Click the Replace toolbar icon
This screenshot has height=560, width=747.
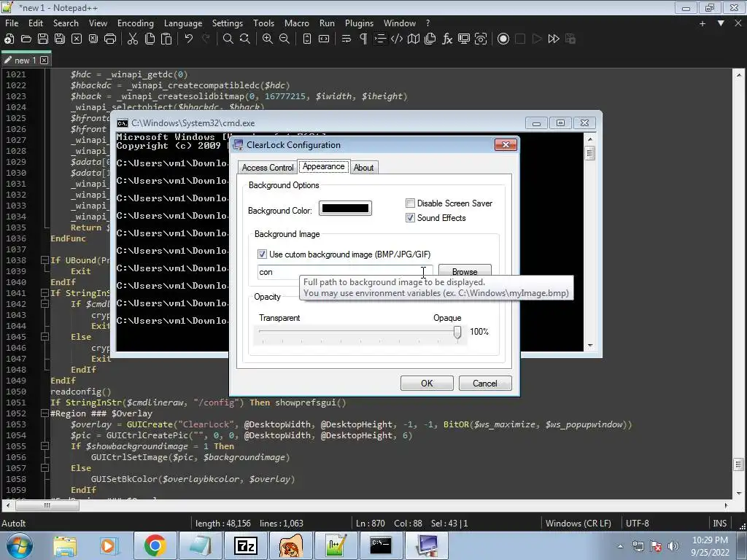245,39
